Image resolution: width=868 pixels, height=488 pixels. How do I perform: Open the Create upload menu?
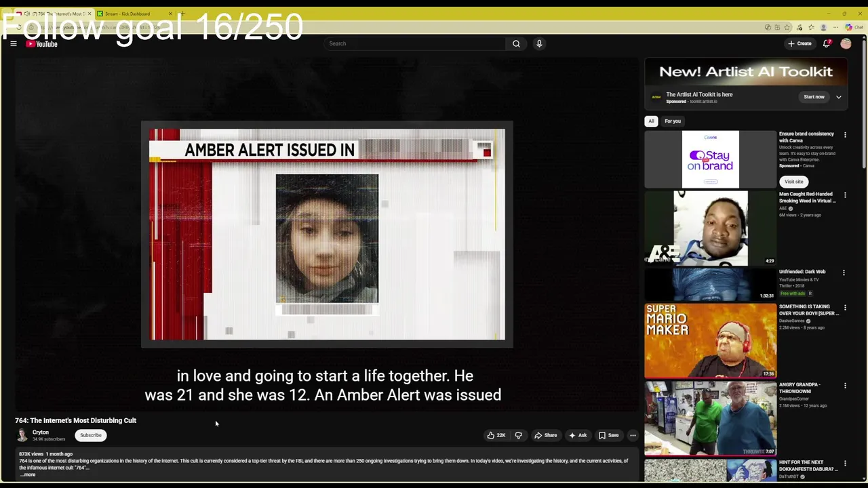(800, 43)
